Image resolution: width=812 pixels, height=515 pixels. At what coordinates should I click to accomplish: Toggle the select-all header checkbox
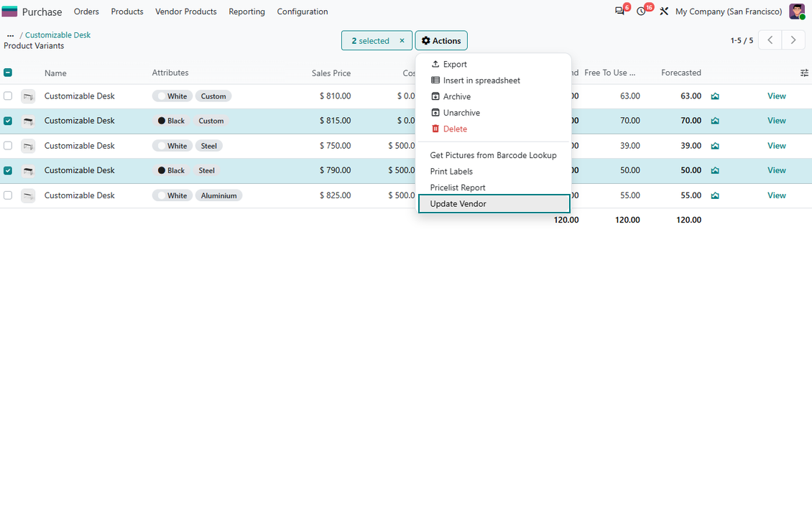coord(8,73)
